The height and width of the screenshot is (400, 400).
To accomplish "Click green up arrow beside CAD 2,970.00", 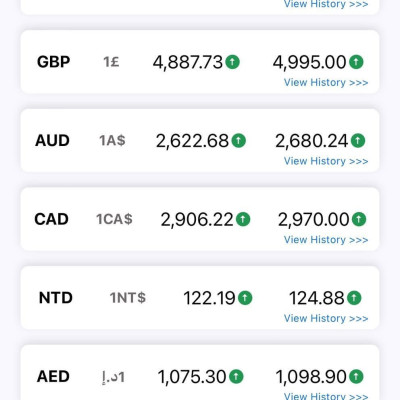I will click(x=359, y=219).
